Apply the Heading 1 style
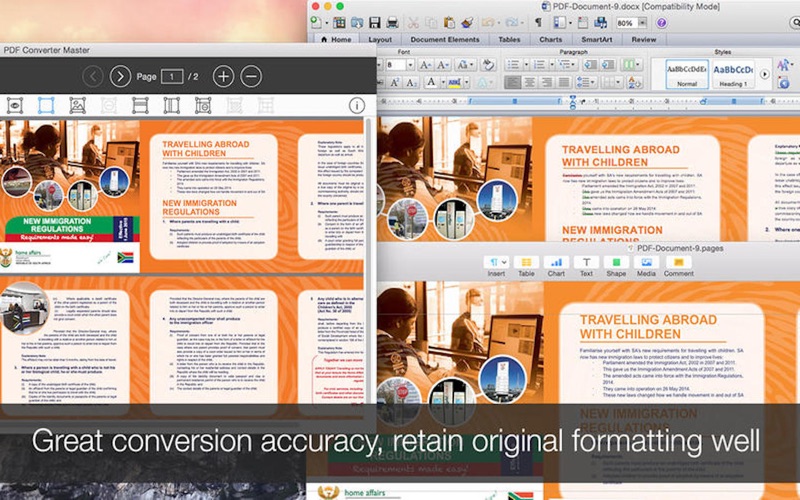 [733, 74]
